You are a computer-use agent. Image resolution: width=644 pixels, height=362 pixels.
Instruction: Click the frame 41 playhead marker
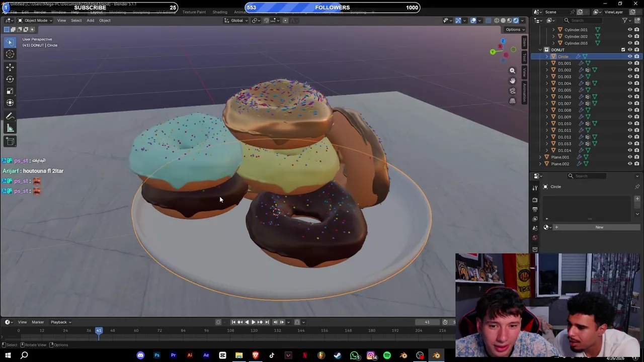(x=99, y=330)
